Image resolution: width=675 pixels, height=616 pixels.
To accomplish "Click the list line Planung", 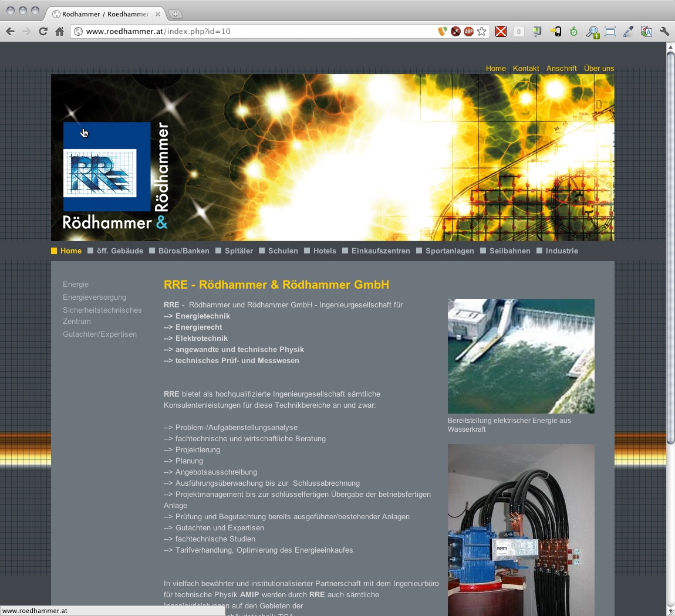I will [x=183, y=461].
